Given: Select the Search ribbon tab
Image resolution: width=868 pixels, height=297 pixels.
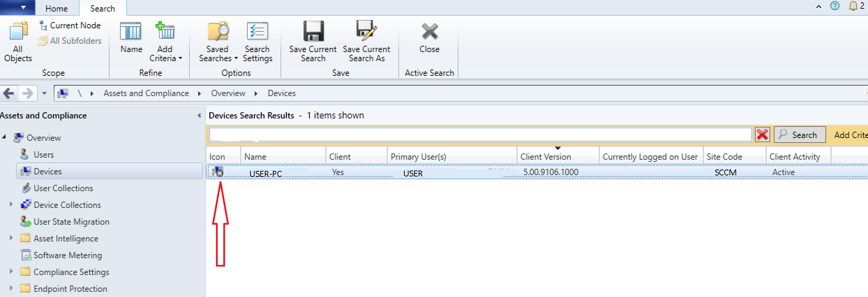Looking at the screenshot, I should coord(103,8).
